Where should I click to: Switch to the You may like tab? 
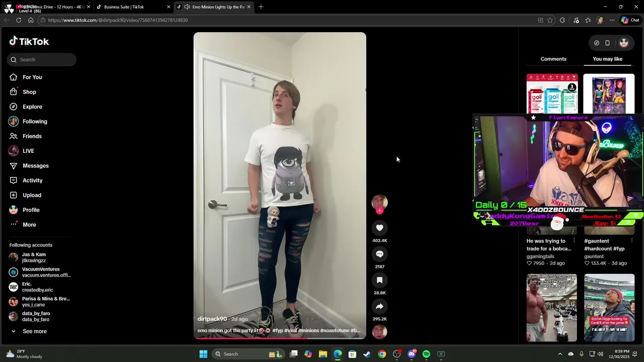point(607,59)
